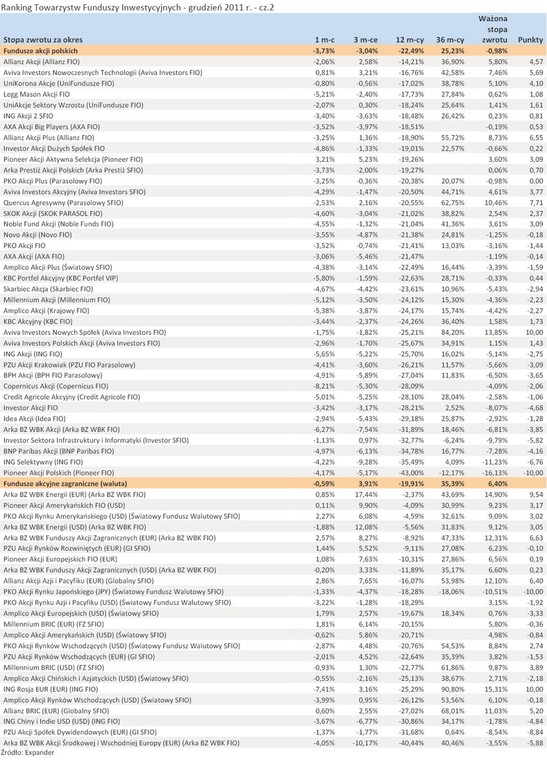The image size is (547, 760).
Task: Select 'Millennium BRIC (EUR) (FZ SFIO)'
Action: [53, 624]
